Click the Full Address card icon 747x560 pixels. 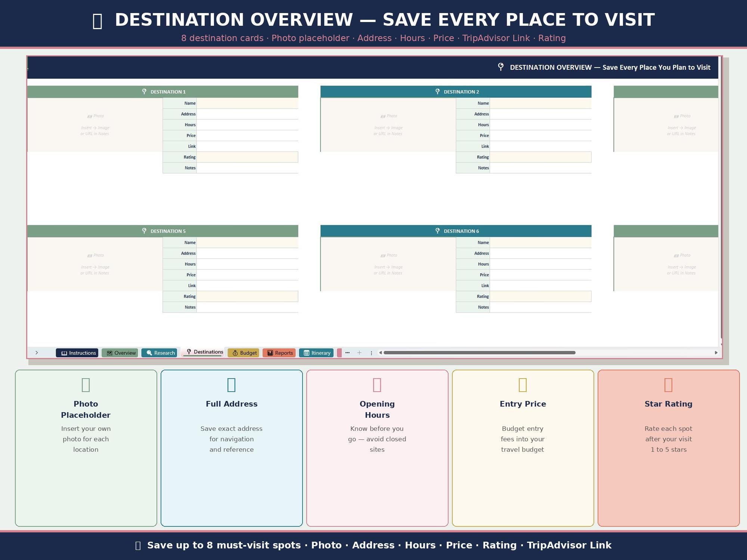pos(232,385)
